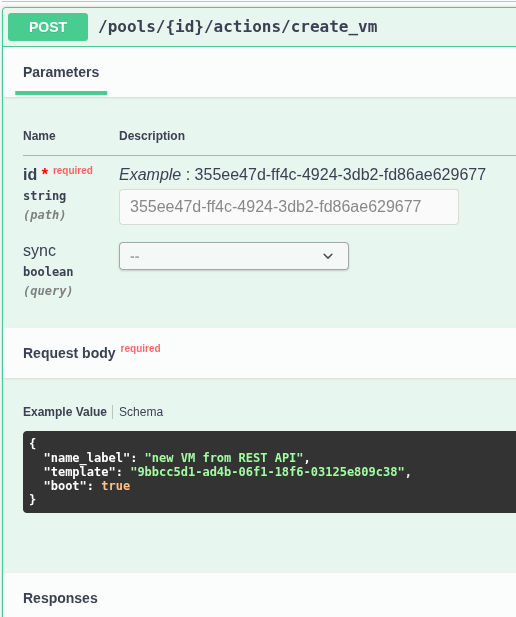Click the Name column header
Viewport: 516px width, 617px height.
click(x=39, y=136)
